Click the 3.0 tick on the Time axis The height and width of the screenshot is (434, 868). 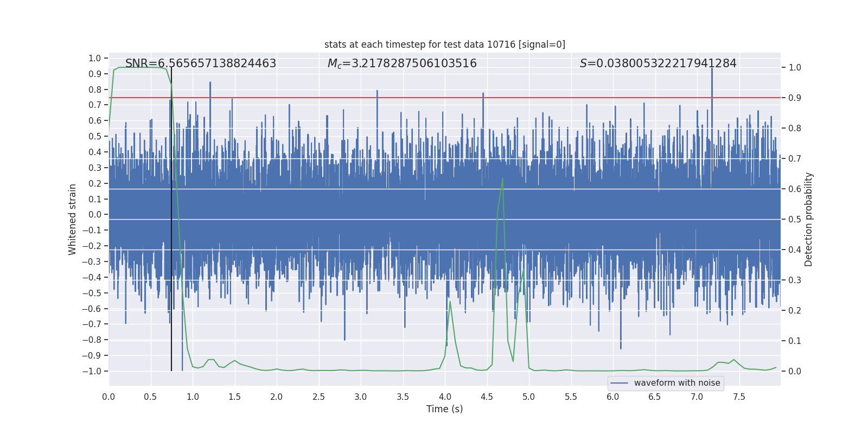click(x=361, y=397)
